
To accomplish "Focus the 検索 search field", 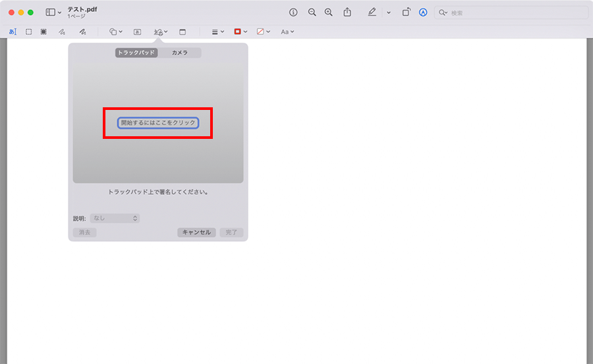I will click(511, 13).
